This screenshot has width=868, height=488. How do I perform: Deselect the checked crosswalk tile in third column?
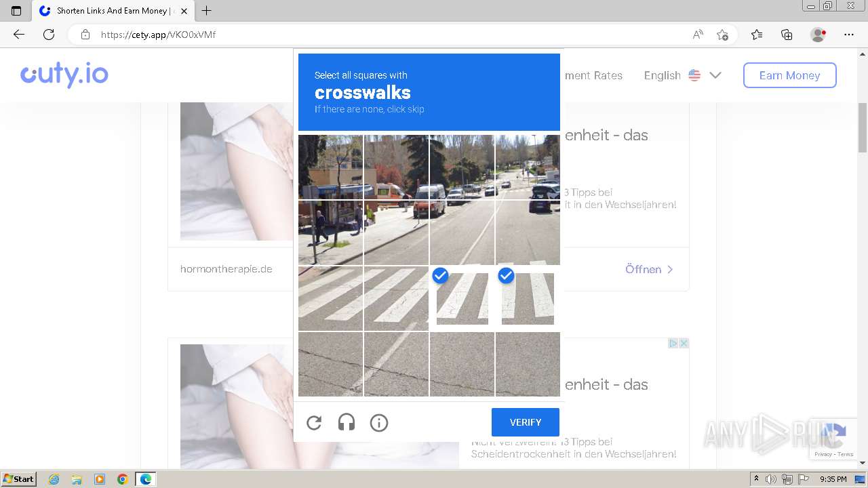(x=462, y=298)
